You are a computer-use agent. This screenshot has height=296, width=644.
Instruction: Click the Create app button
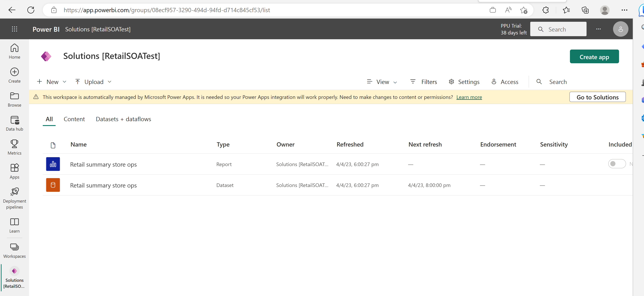[x=594, y=56]
